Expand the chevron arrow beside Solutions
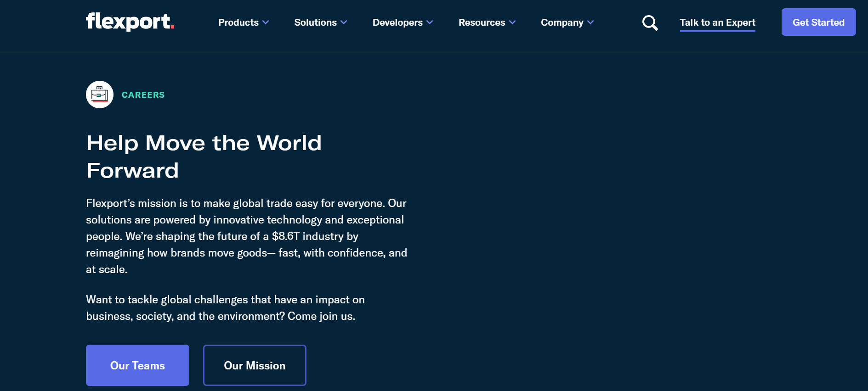 [344, 22]
